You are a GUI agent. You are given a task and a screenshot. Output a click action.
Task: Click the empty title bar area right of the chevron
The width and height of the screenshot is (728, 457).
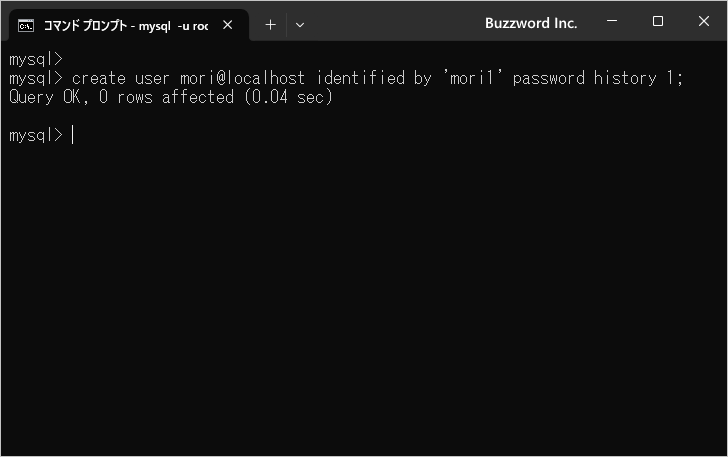390,23
